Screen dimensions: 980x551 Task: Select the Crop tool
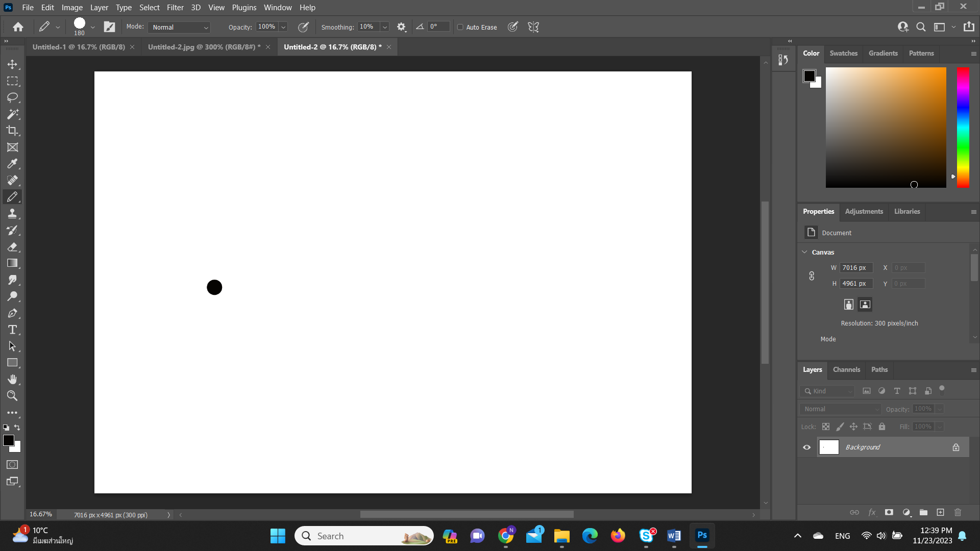(x=12, y=131)
